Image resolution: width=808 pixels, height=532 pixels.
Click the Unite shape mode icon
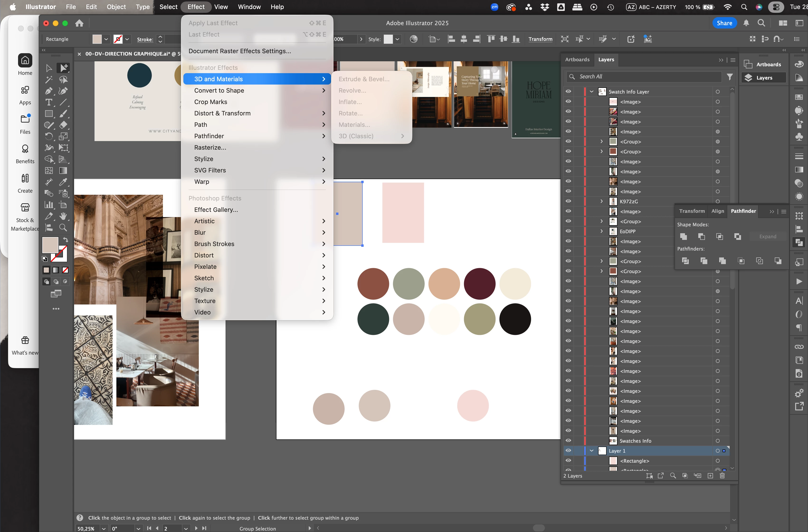click(683, 237)
